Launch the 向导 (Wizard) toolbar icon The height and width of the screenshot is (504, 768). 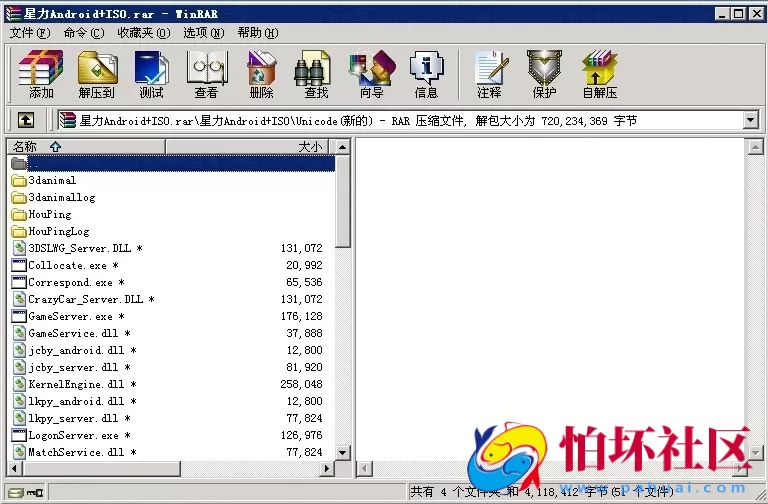click(x=371, y=74)
